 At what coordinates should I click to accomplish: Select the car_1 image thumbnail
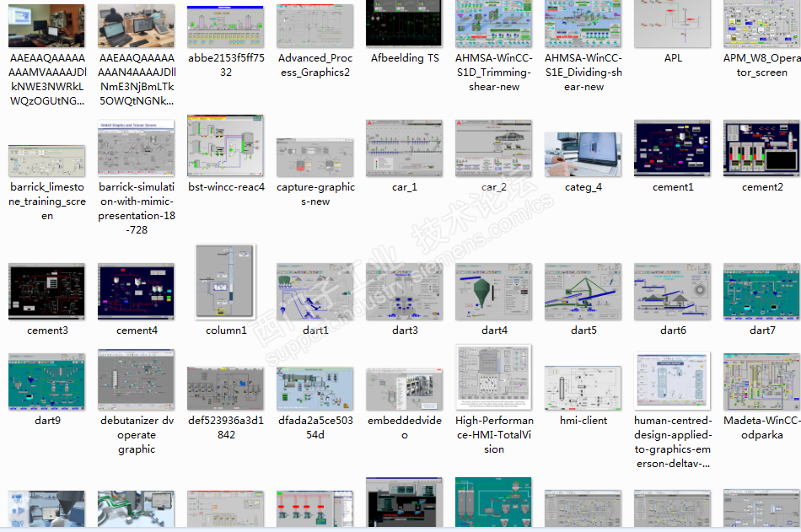(x=404, y=148)
